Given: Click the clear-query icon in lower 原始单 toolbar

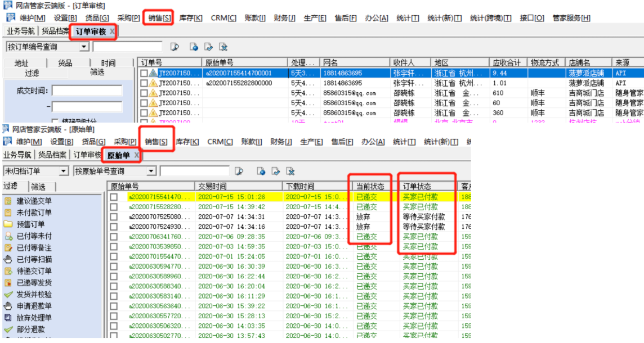Looking at the screenshot, I should 290,171.
